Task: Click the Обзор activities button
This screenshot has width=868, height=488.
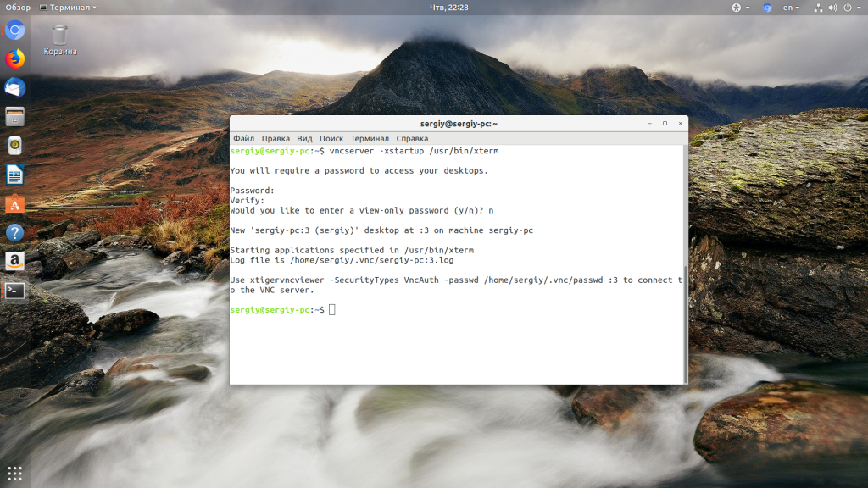Action: (x=18, y=7)
